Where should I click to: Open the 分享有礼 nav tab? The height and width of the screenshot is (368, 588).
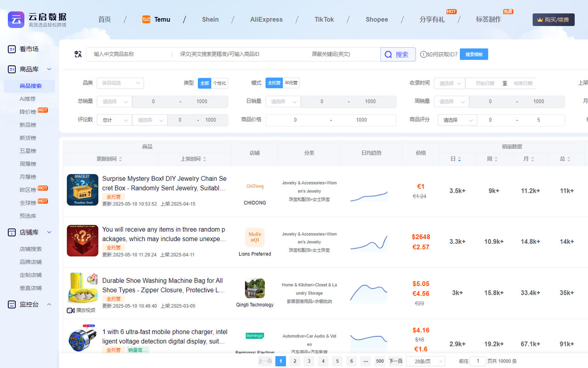coord(432,19)
